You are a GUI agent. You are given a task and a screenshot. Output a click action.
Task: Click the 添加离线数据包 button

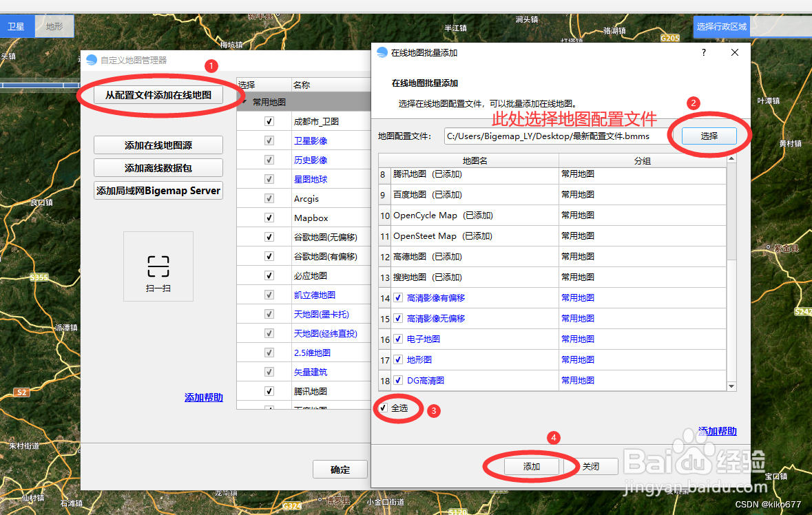[x=158, y=167]
